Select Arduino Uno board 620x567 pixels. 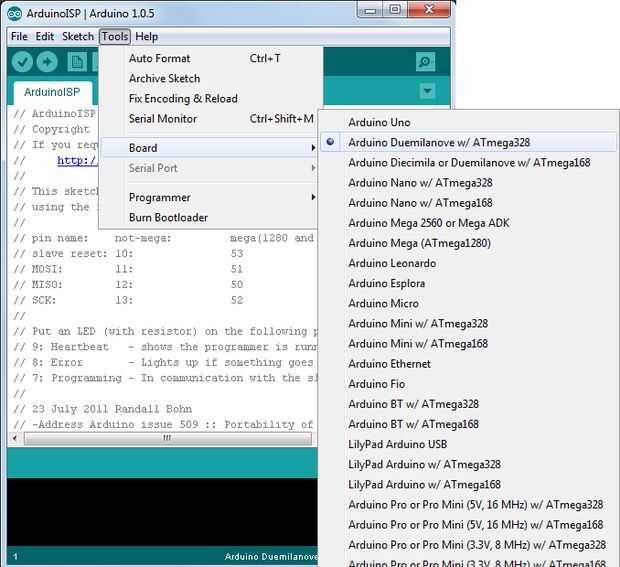pos(469,123)
